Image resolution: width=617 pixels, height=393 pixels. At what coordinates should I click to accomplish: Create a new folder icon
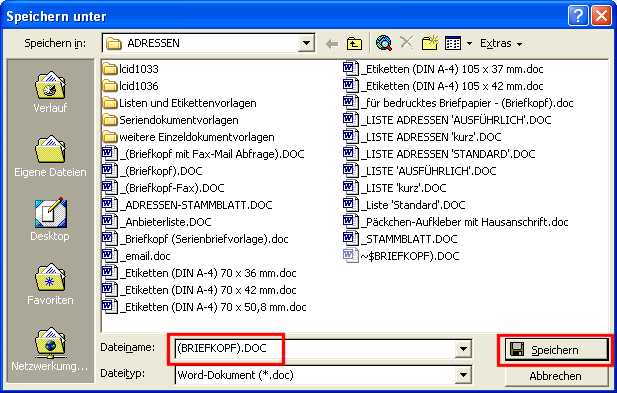point(430,42)
